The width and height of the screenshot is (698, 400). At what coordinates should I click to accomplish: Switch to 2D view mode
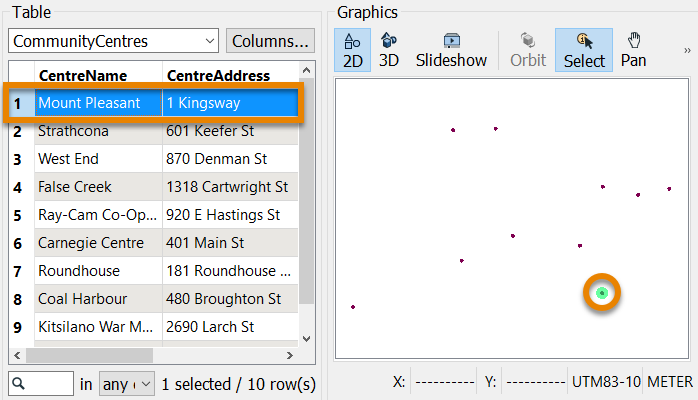(x=353, y=50)
